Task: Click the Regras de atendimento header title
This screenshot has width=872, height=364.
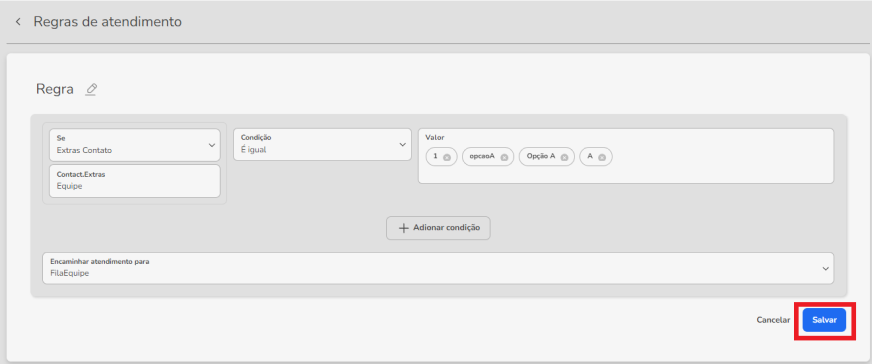Action: [x=107, y=22]
